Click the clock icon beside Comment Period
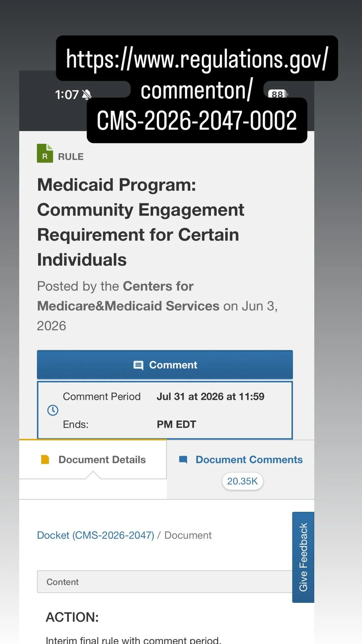The width and height of the screenshot is (362, 644). coord(53,410)
